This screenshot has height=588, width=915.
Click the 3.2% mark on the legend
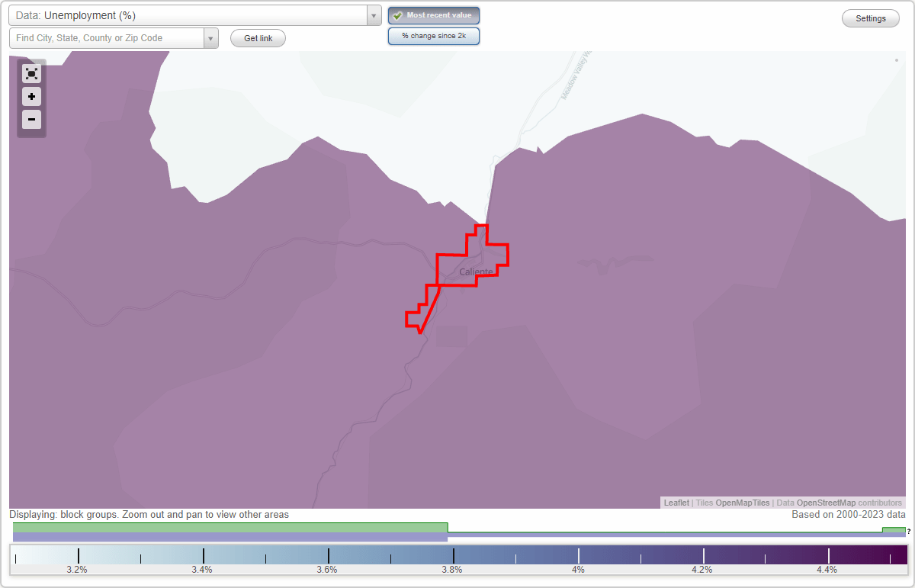coord(77,570)
